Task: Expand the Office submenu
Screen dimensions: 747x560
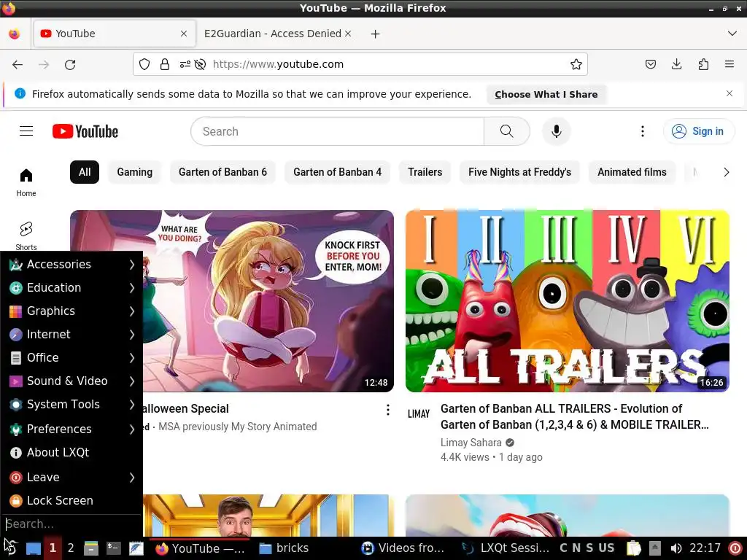Action: tap(71, 357)
